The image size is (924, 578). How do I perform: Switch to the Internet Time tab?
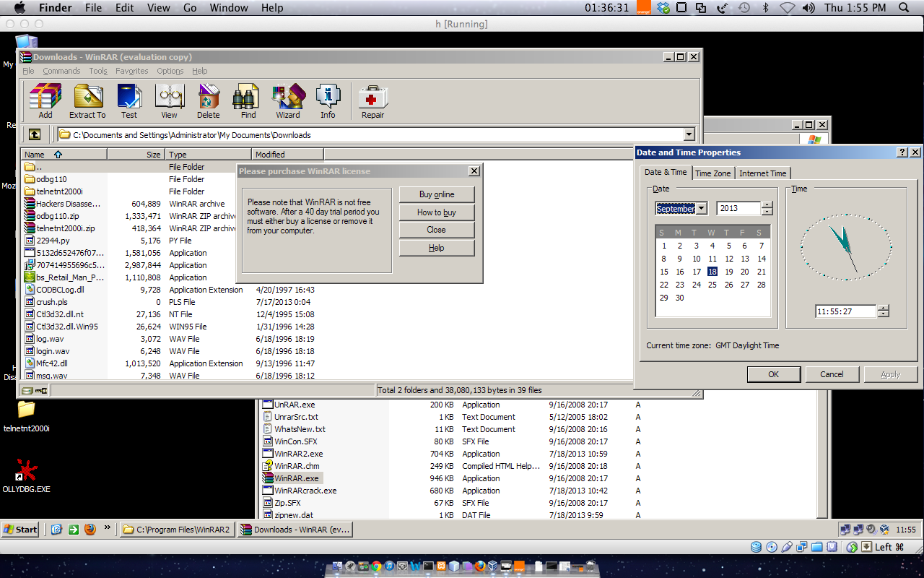point(763,173)
